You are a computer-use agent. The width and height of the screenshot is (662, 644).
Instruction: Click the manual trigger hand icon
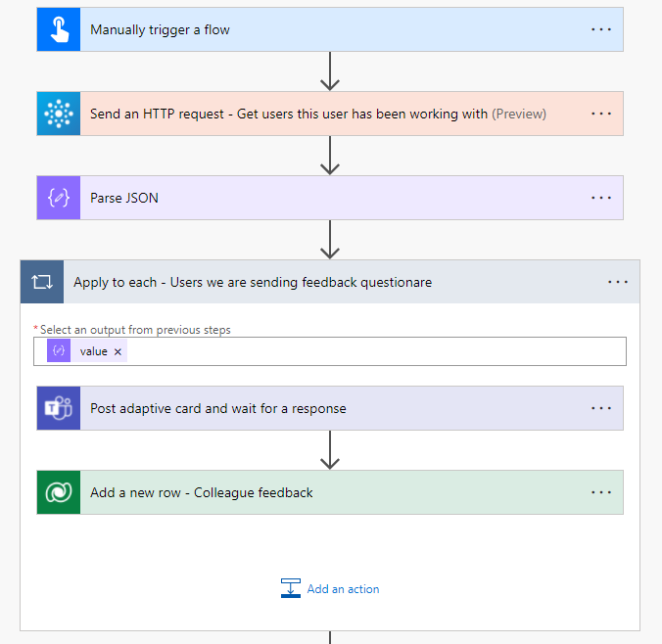pos(58,29)
